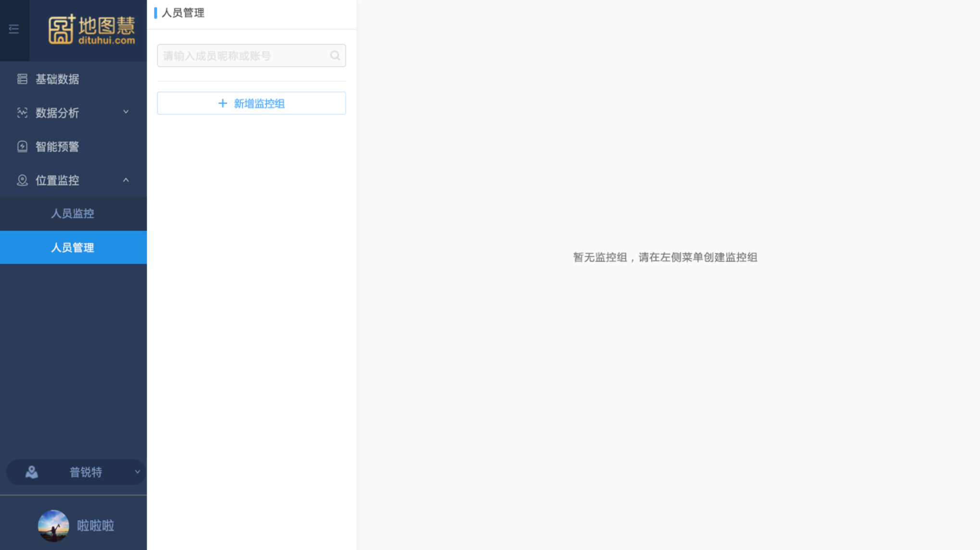Select the 人员监控 submenu item
The width and height of the screenshot is (980, 550).
click(x=73, y=213)
